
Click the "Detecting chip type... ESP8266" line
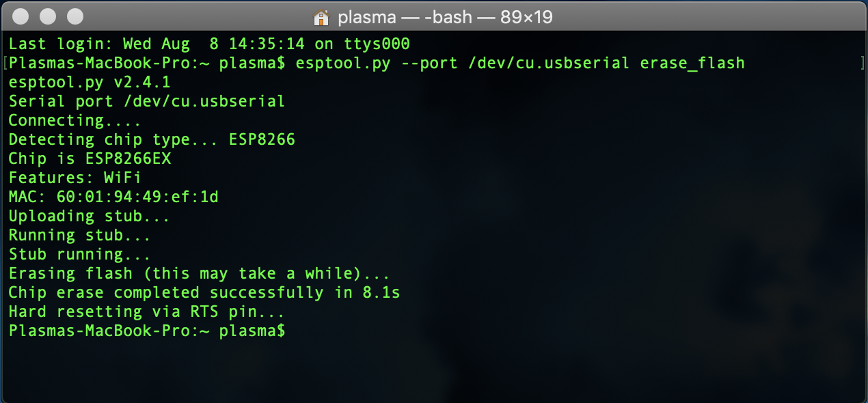coord(151,140)
